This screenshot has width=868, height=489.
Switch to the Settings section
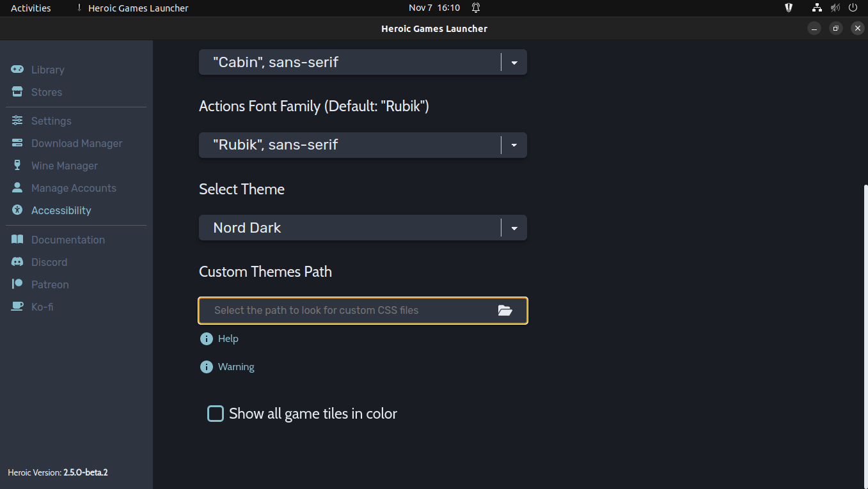[x=51, y=120]
